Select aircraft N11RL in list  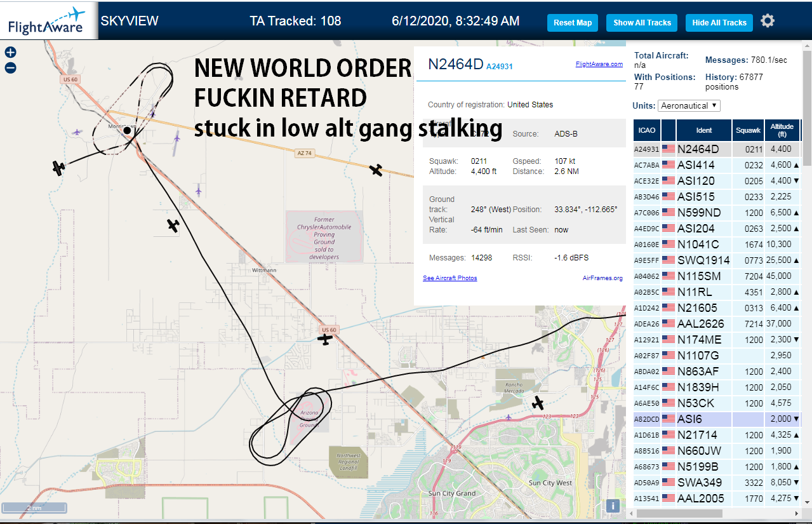(x=717, y=292)
